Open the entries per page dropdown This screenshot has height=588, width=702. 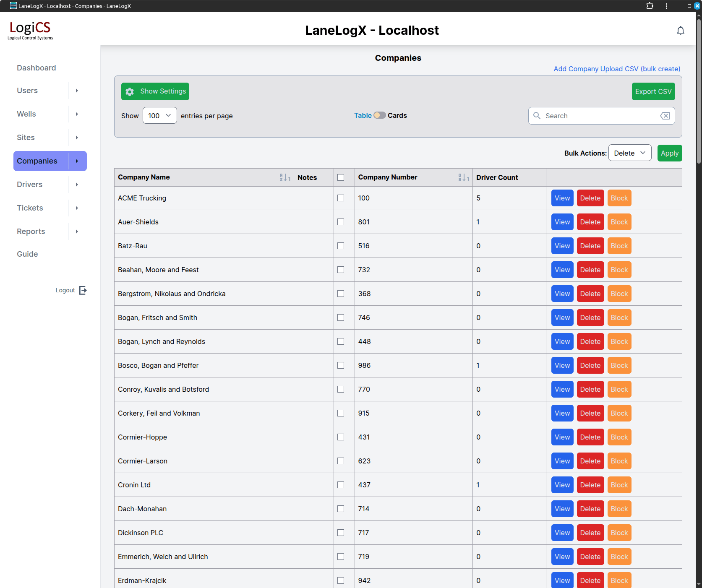pyautogui.click(x=159, y=116)
